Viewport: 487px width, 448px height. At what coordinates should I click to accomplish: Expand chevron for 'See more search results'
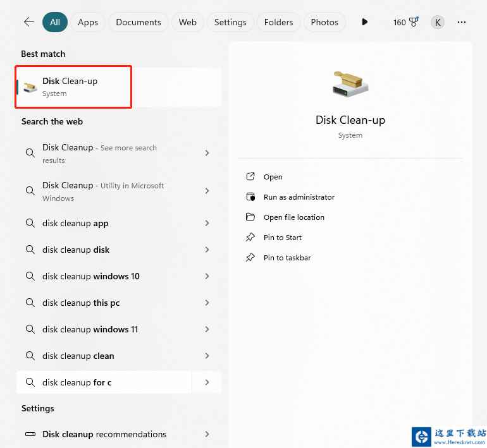tap(207, 153)
